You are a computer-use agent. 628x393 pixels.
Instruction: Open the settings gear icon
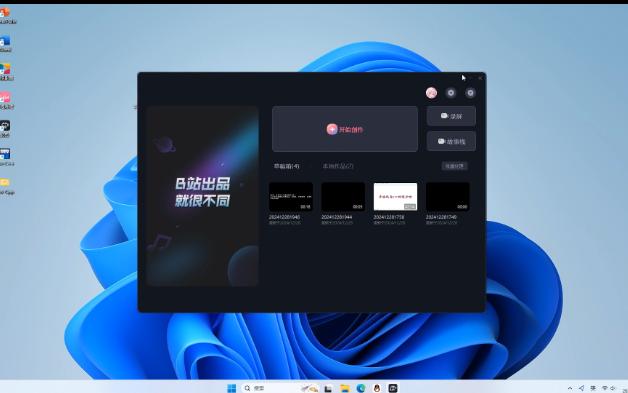click(x=451, y=93)
